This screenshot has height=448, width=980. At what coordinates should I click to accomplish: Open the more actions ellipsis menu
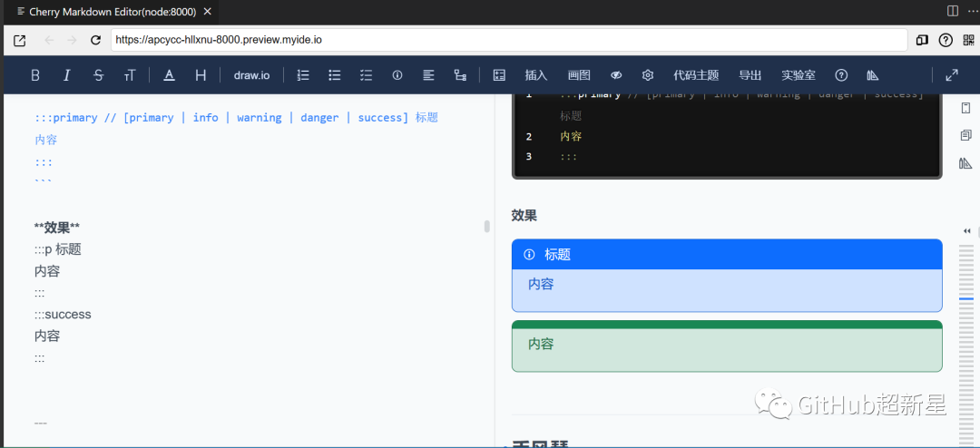click(x=971, y=11)
